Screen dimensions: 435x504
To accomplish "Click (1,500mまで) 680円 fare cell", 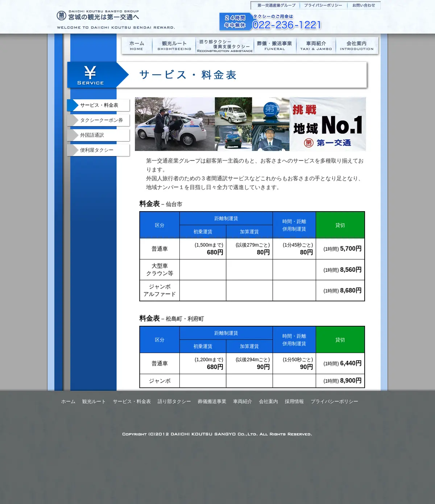I will [x=203, y=249].
